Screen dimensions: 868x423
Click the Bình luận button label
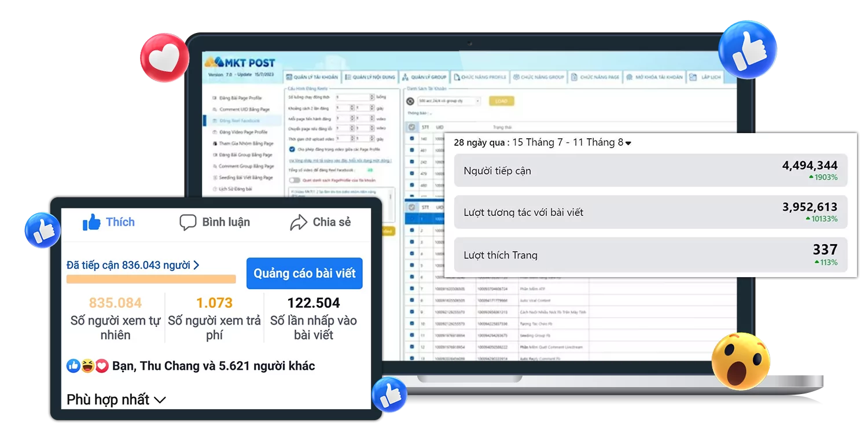pyautogui.click(x=226, y=222)
